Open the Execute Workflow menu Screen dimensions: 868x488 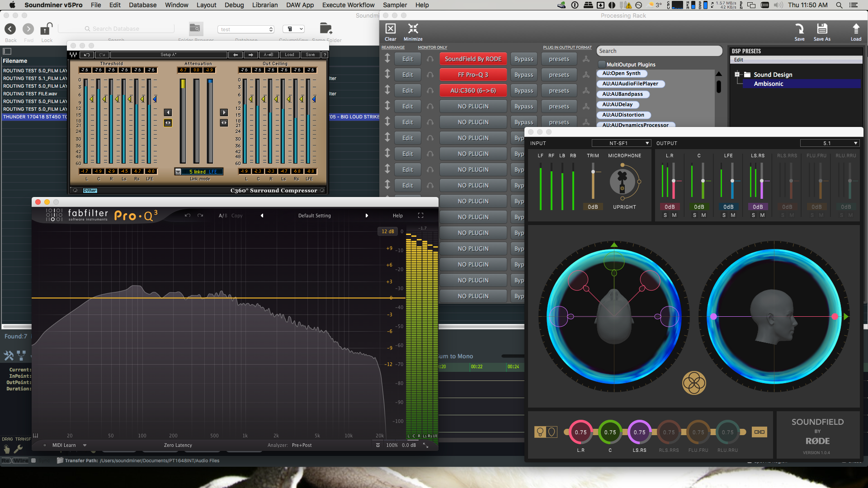coord(348,5)
